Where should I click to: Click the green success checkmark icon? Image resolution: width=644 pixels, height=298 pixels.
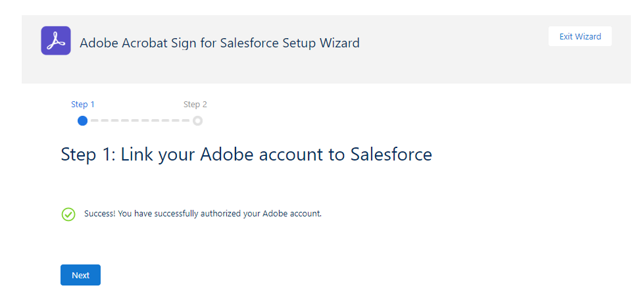tap(68, 214)
